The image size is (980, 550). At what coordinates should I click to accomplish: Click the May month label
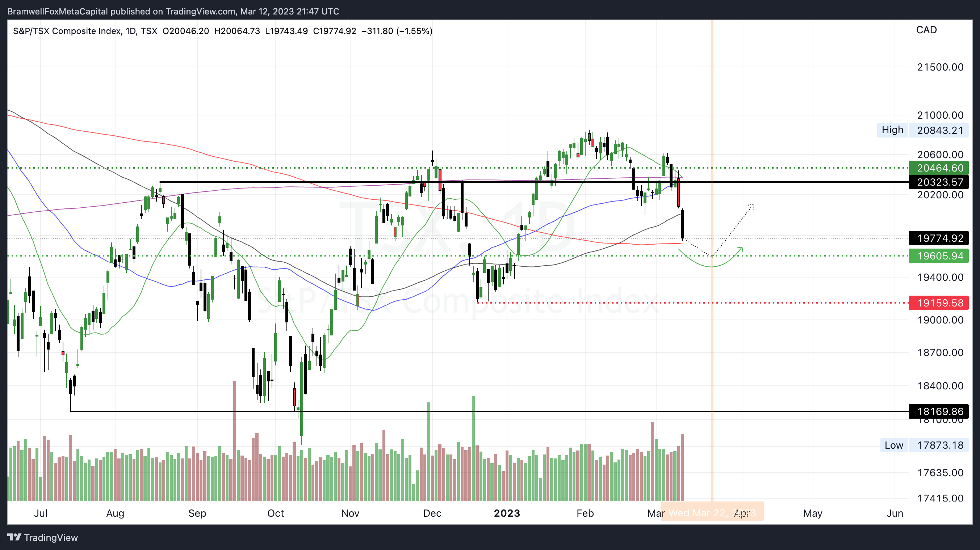pos(813,513)
